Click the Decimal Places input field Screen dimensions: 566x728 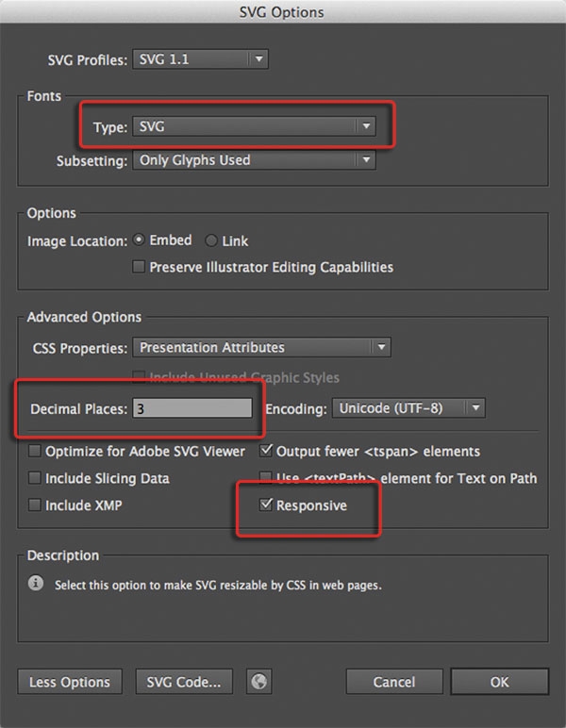[x=191, y=408]
